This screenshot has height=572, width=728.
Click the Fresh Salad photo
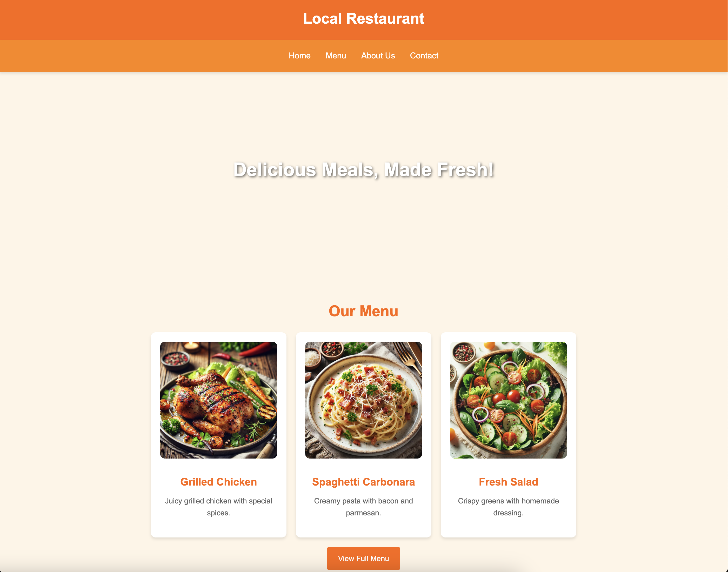pos(508,400)
